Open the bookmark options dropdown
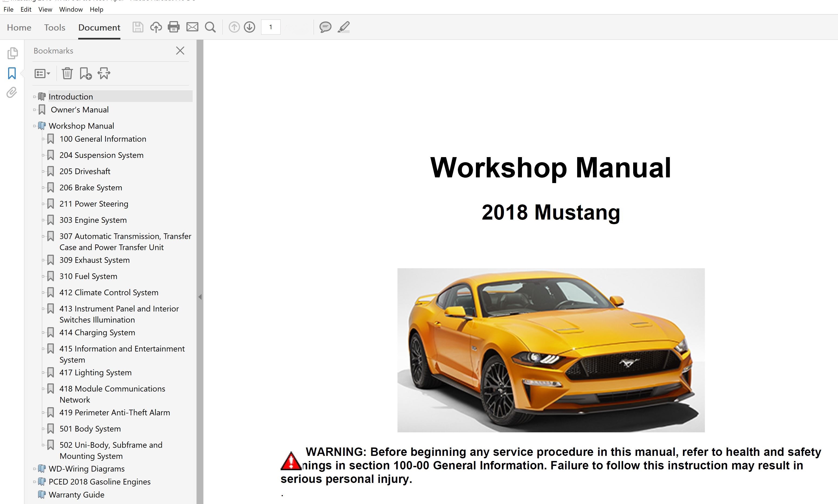 [x=42, y=73]
